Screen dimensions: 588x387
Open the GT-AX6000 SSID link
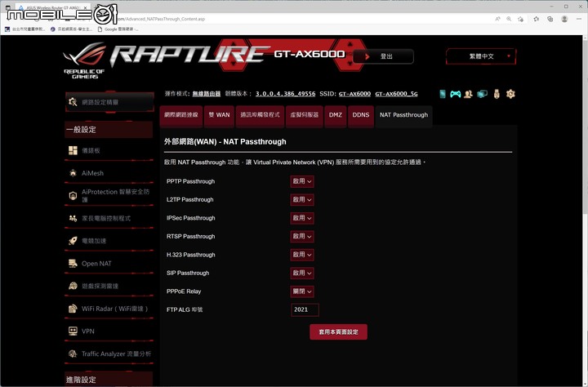pos(354,94)
